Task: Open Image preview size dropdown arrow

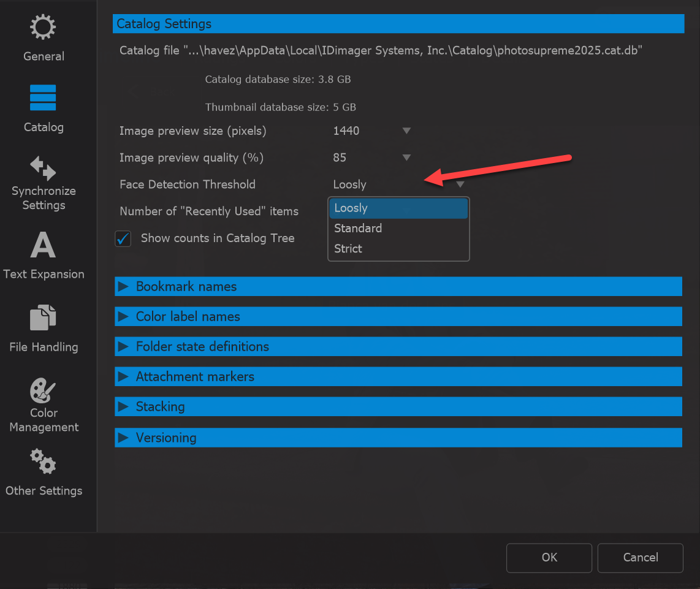Action: click(406, 131)
